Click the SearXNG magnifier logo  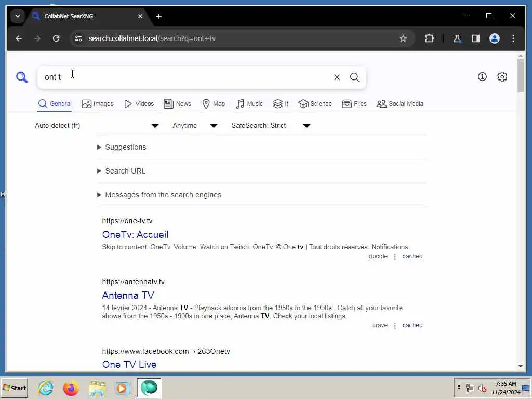coord(22,77)
